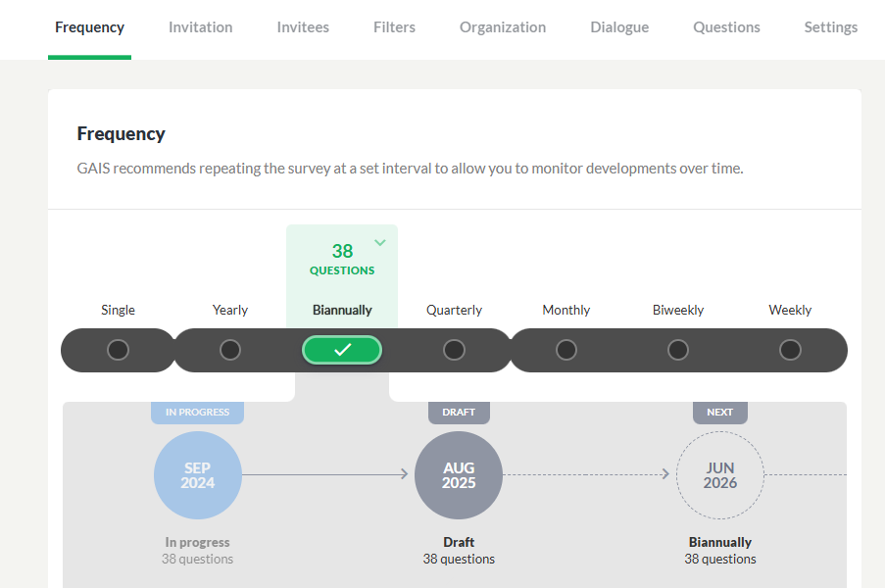
Task: Select the Yearly frequency radio dot
Action: 229,350
